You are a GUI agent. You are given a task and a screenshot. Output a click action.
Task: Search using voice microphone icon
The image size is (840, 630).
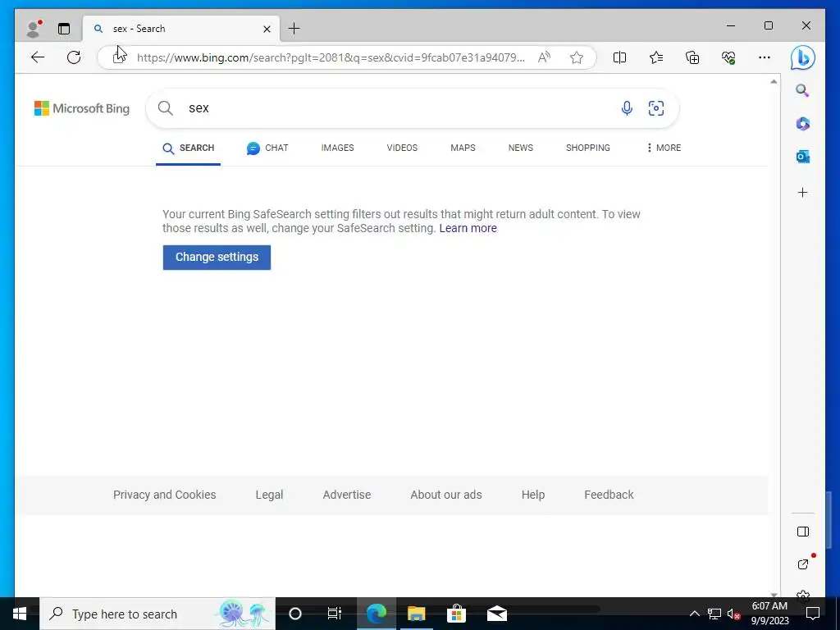627,108
